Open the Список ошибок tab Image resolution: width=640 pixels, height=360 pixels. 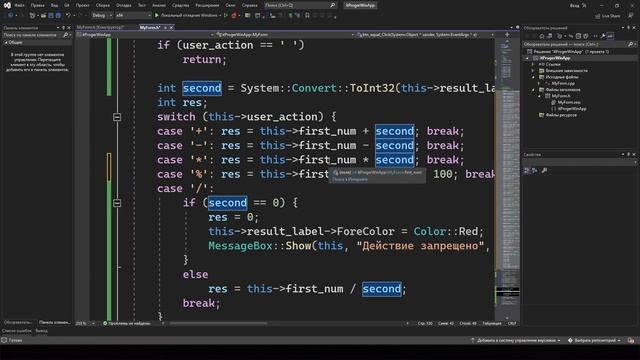tap(16, 331)
